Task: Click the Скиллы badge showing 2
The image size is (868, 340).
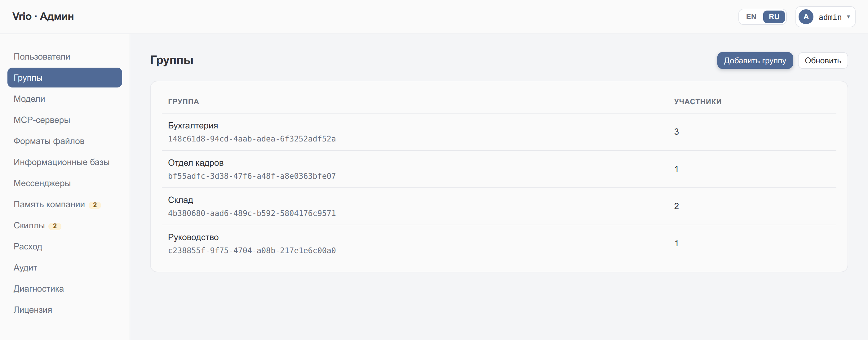Action: click(x=55, y=226)
